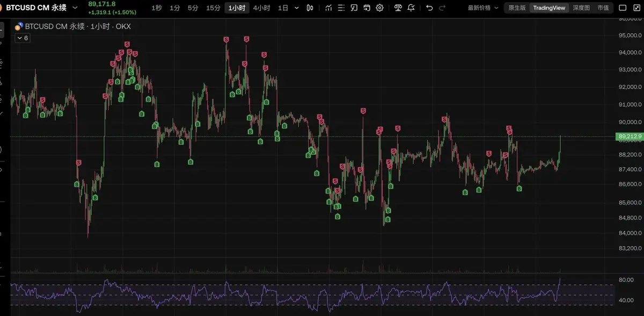The image size is (644, 316).
Task: Click the 93,000.0 price axis label
Action: pos(630,70)
